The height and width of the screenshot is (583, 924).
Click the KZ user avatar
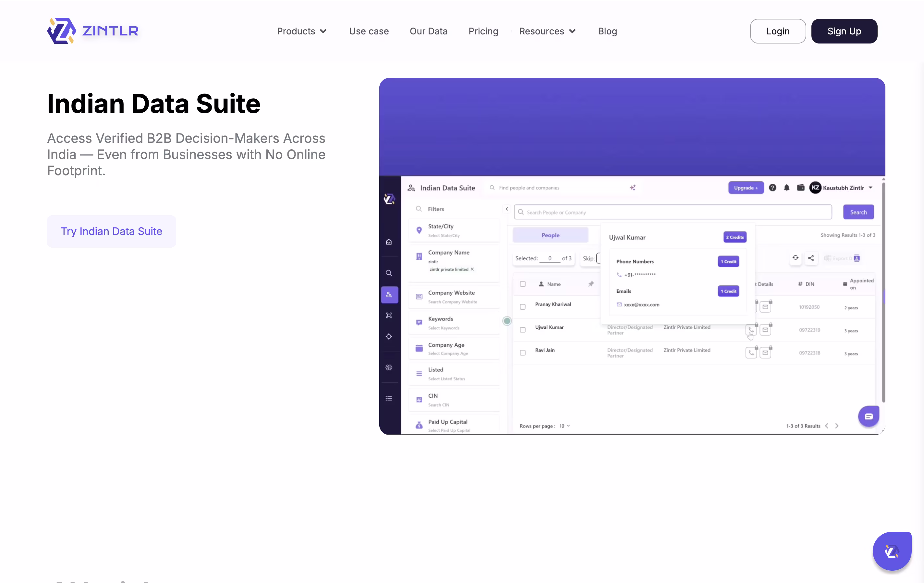click(815, 188)
